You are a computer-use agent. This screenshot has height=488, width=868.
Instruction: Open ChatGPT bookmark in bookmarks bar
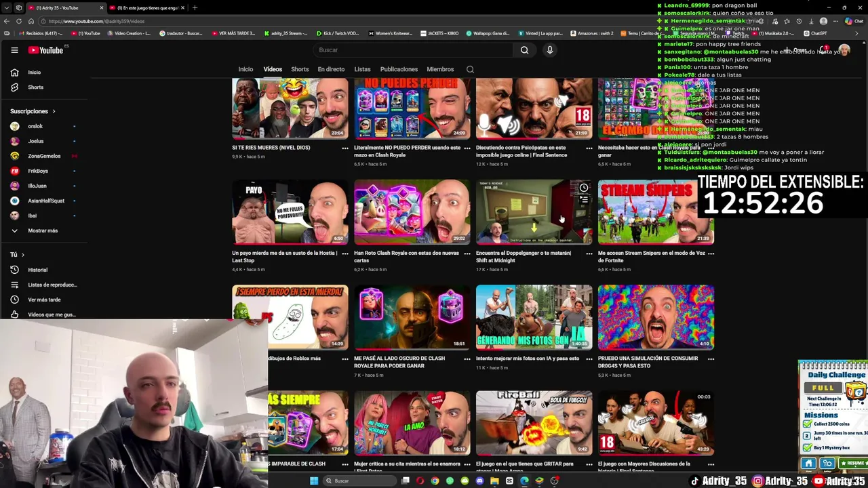point(814,33)
